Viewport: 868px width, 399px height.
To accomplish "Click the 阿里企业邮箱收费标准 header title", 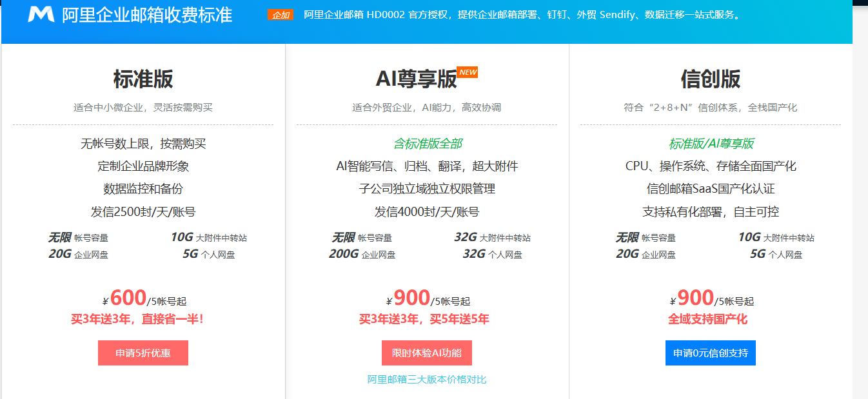I will pyautogui.click(x=147, y=15).
